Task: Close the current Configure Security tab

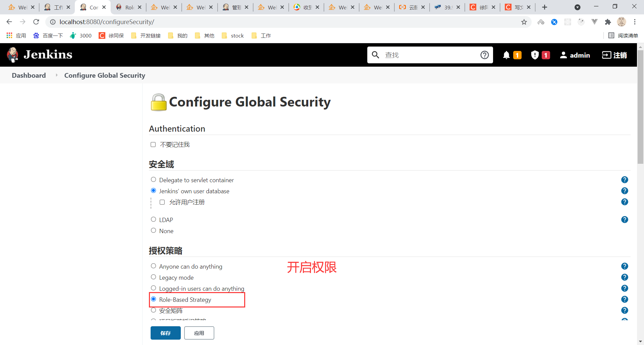Action: point(104,7)
